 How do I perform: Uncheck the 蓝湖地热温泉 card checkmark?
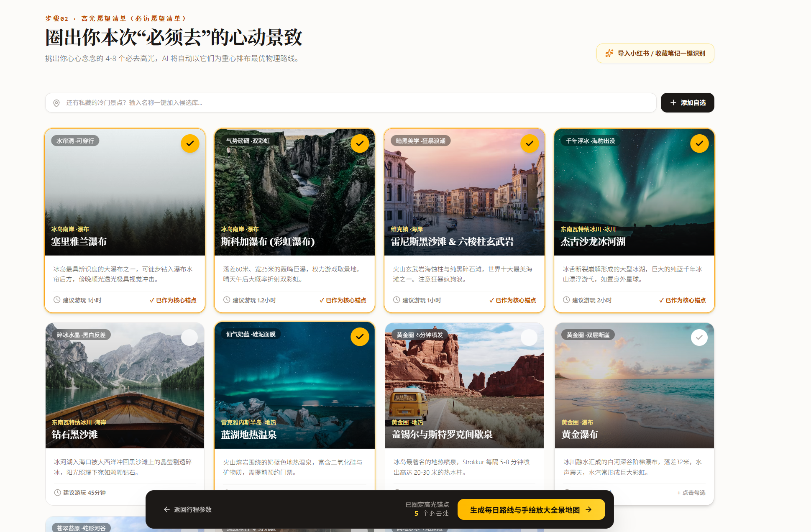pos(360,337)
